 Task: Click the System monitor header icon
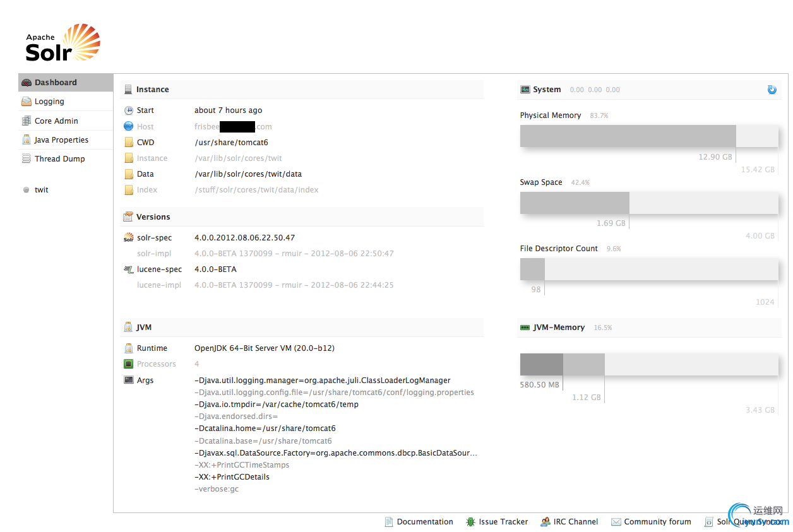click(525, 90)
